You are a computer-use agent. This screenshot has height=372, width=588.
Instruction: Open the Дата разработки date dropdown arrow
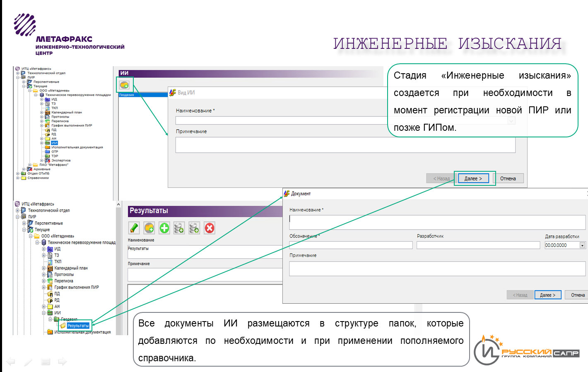click(582, 245)
